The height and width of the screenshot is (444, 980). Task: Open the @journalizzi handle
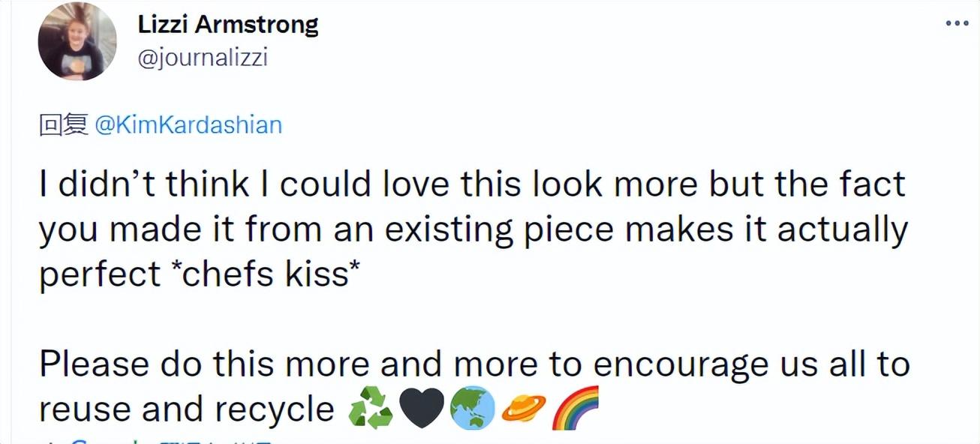(203, 58)
